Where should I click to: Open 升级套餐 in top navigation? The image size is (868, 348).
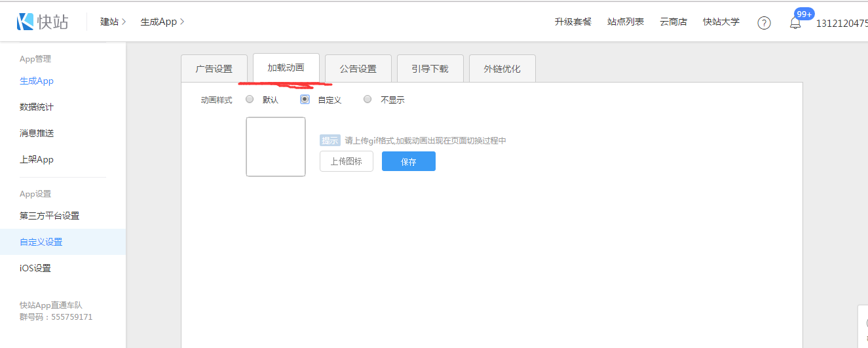573,22
